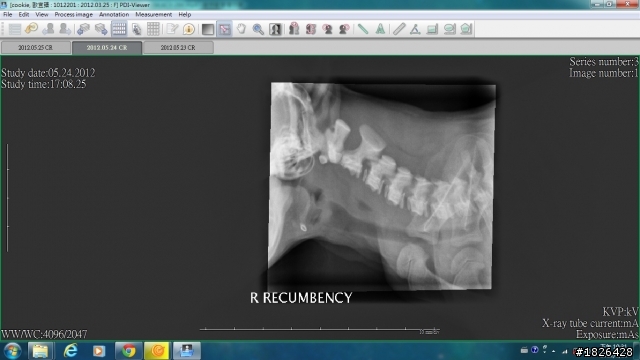640x360 pixels.
Task: Click the invert image portrait icon
Action: [275, 29]
